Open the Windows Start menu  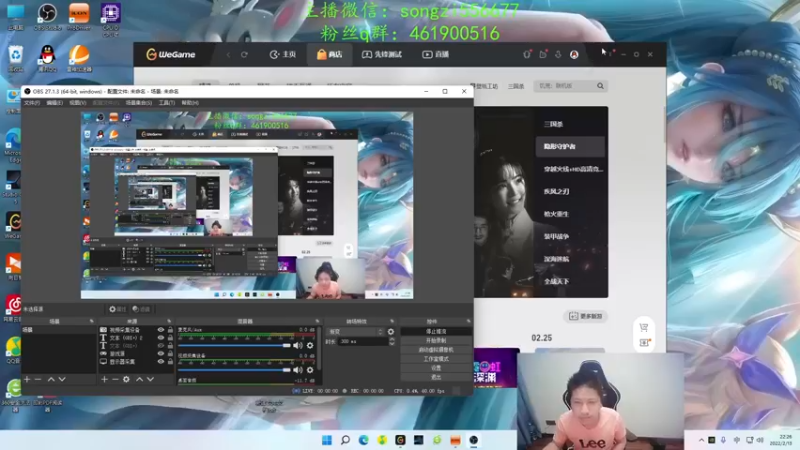[x=327, y=440]
